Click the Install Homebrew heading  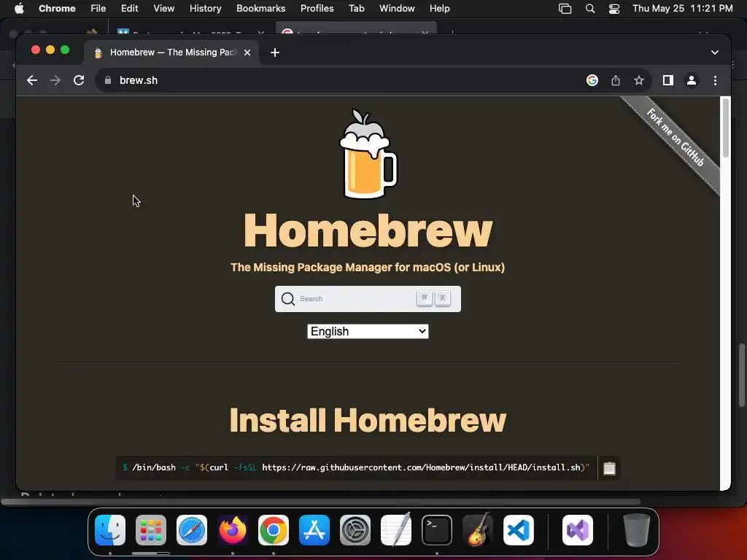(x=368, y=420)
